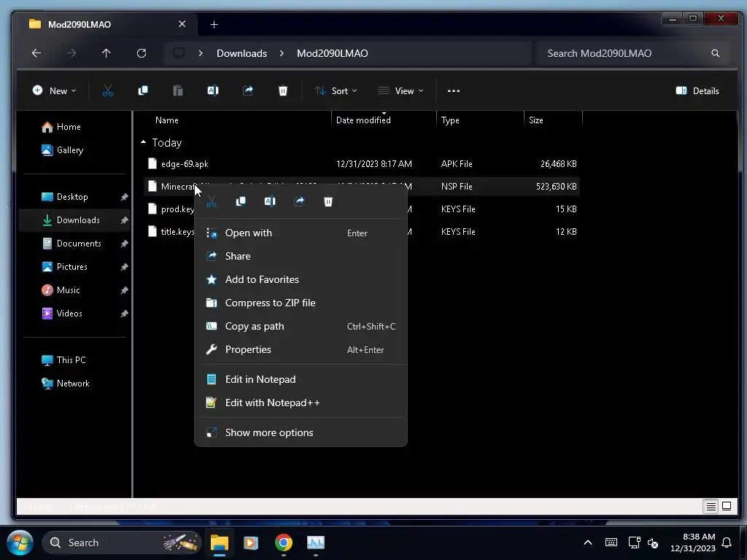Open the resource monitor taskbar icon
Viewport: 747px width, 560px height.
[x=315, y=542]
